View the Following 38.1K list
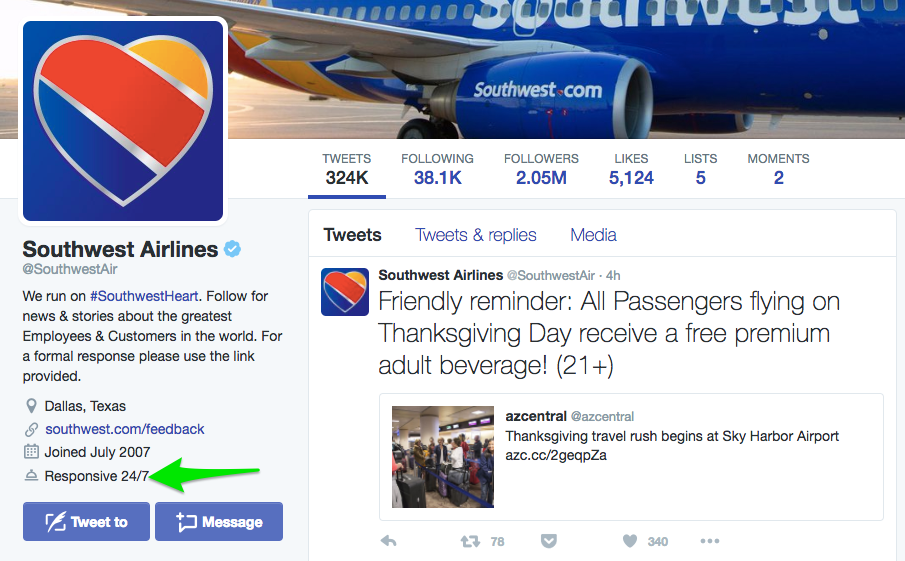The width and height of the screenshot is (905, 561). (437, 169)
